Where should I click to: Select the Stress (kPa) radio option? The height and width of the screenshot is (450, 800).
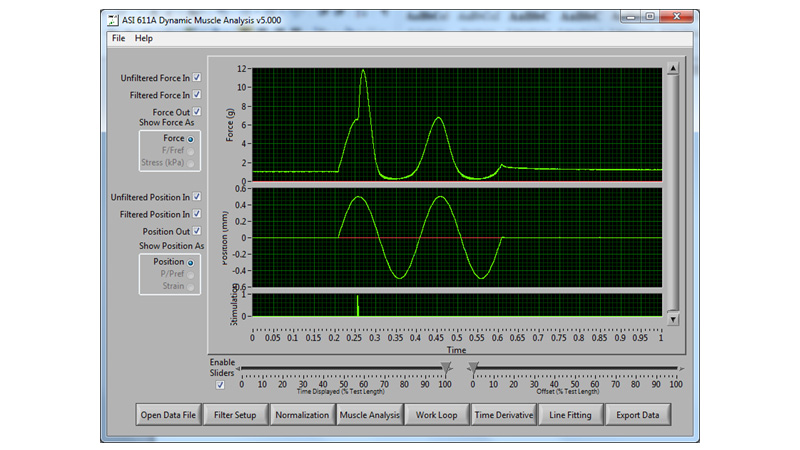tap(190, 163)
